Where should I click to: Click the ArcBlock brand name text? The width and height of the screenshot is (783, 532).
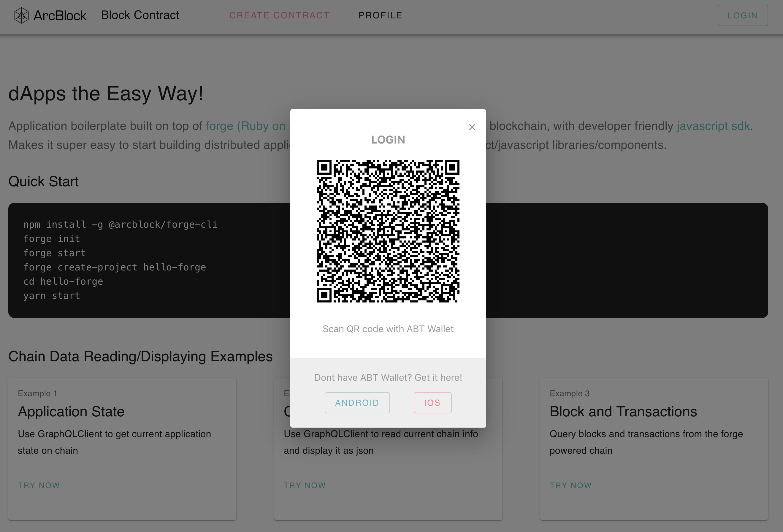click(x=60, y=15)
